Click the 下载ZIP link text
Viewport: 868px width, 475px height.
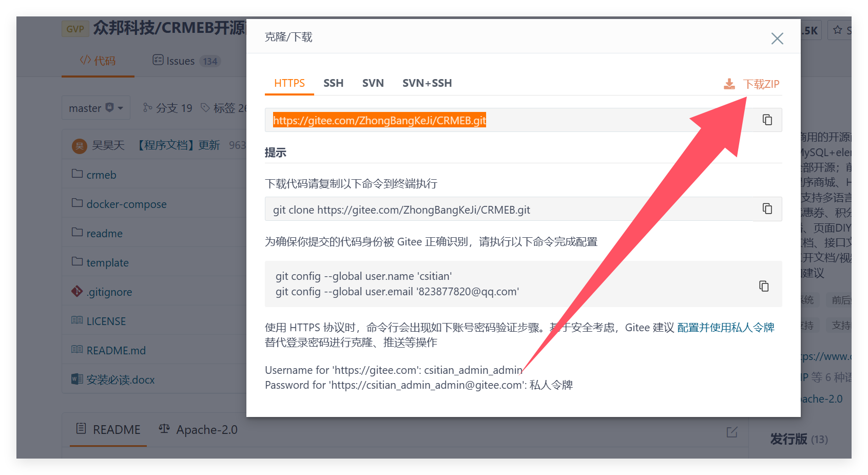tap(761, 84)
